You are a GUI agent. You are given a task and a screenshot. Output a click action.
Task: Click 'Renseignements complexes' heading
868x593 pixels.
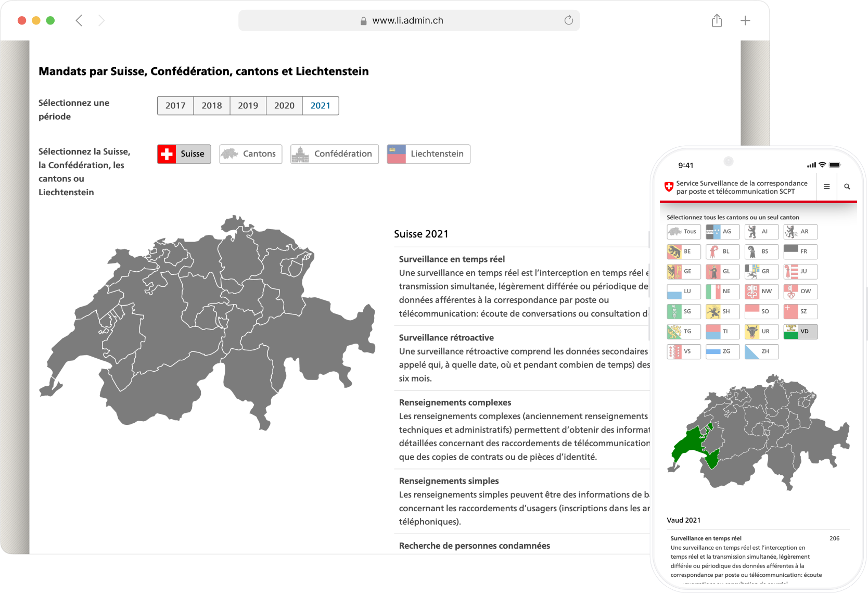pyautogui.click(x=455, y=402)
